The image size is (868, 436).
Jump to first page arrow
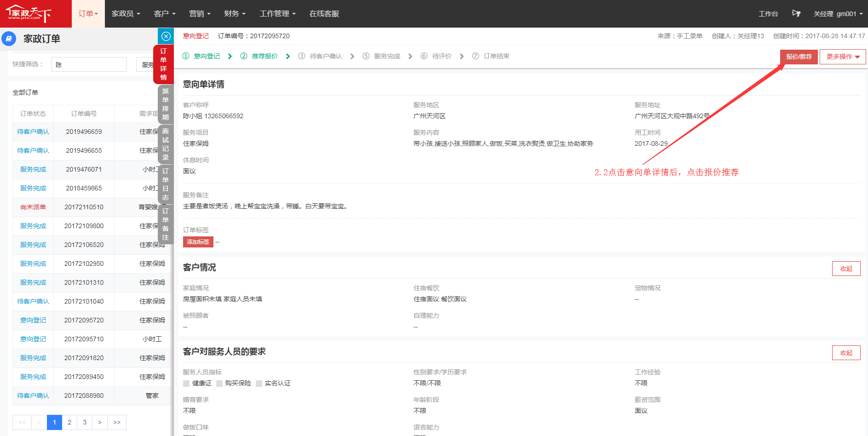pyautogui.click(x=22, y=422)
